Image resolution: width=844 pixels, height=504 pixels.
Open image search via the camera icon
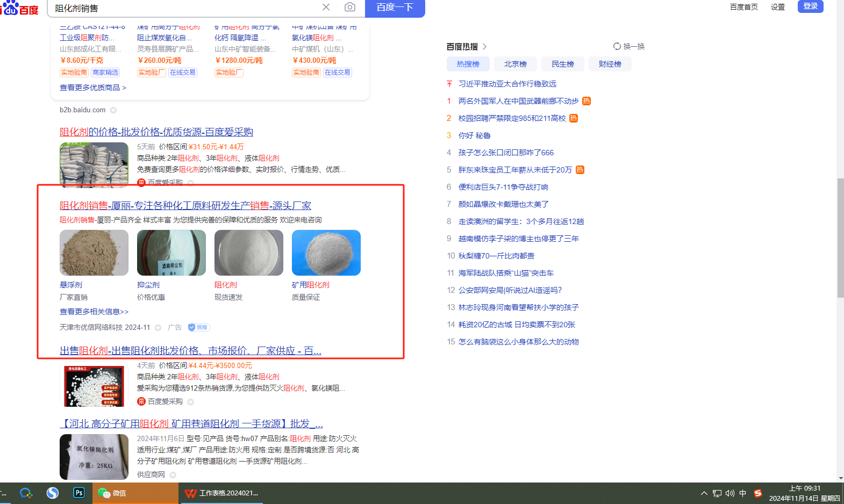[350, 7]
